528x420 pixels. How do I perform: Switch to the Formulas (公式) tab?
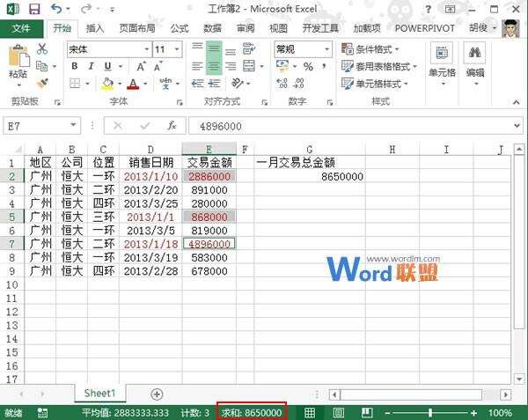(x=180, y=29)
